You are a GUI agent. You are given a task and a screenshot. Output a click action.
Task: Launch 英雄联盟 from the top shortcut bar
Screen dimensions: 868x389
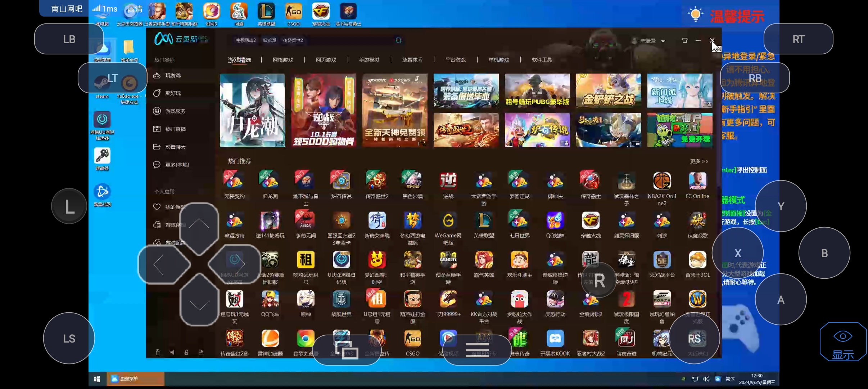click(x=266, y=14)
